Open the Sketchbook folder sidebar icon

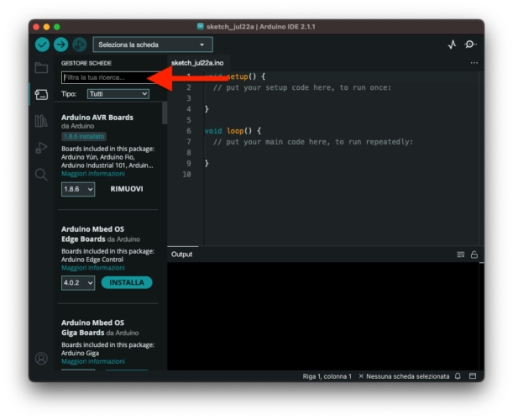pos(41,68)
